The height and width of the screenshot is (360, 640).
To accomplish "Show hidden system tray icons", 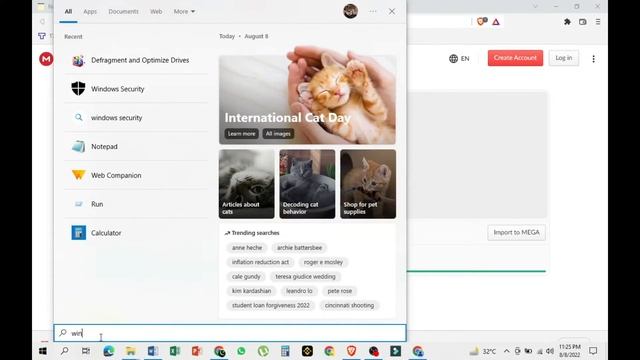I will [x=507, y=351].
